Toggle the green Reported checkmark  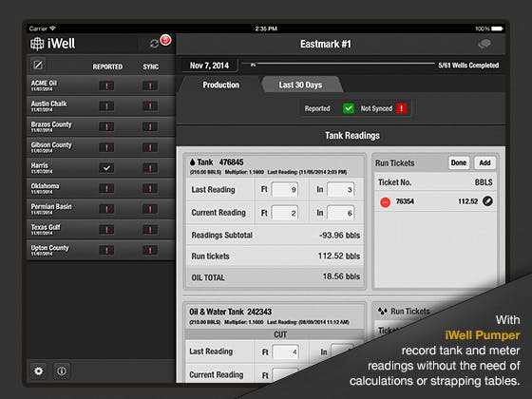pyautogui.click(x=349, y=108)
